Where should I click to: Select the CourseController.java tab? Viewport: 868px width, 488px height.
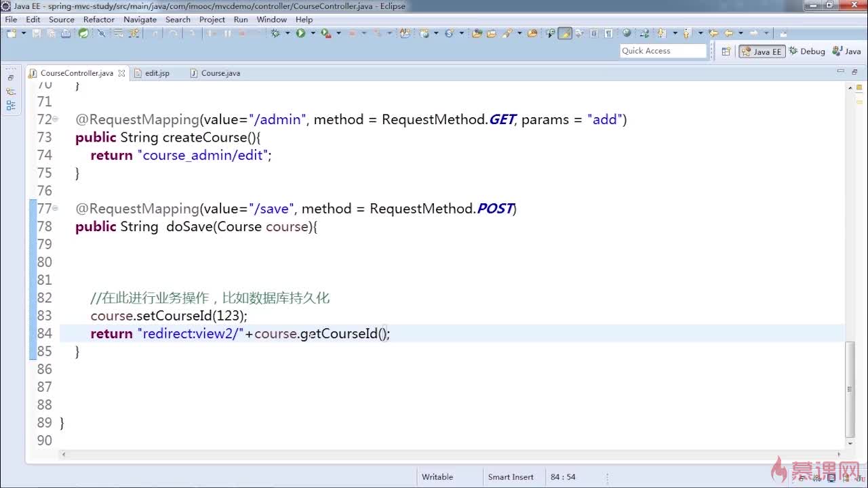pos(77,73)
